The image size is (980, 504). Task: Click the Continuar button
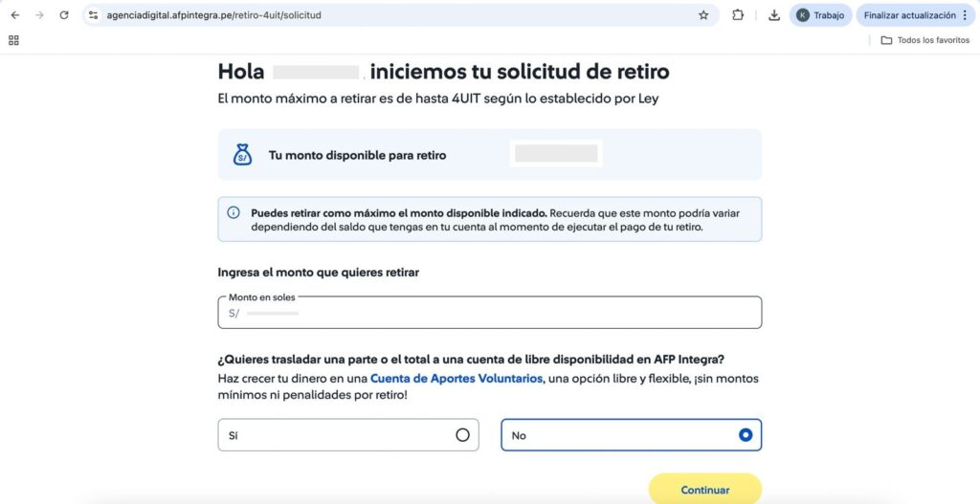pyautogui.click(x=705, y=490)
